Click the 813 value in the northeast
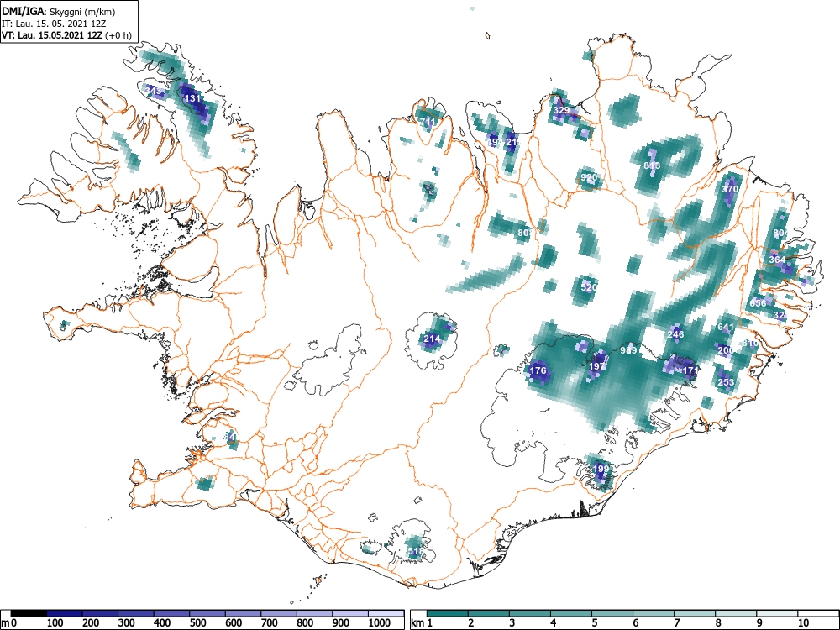Image resolution: width=840 pixels, height=630 pixels. 652,165
